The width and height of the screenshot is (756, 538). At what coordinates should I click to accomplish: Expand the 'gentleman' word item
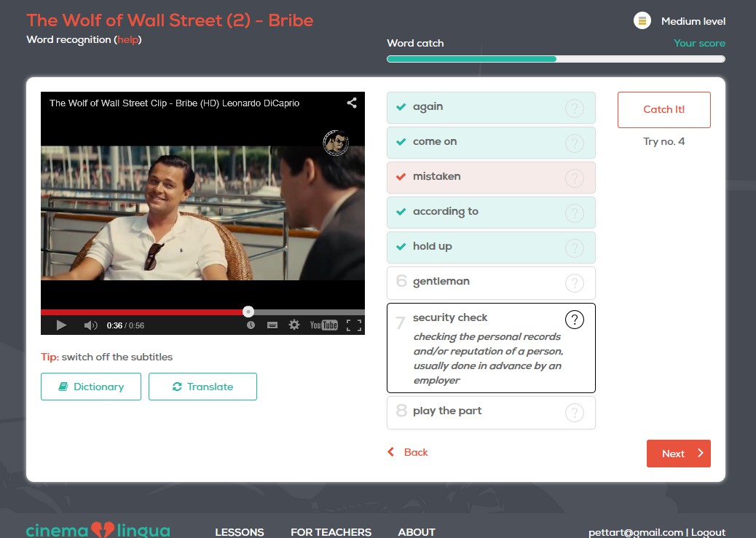(490, 282)
